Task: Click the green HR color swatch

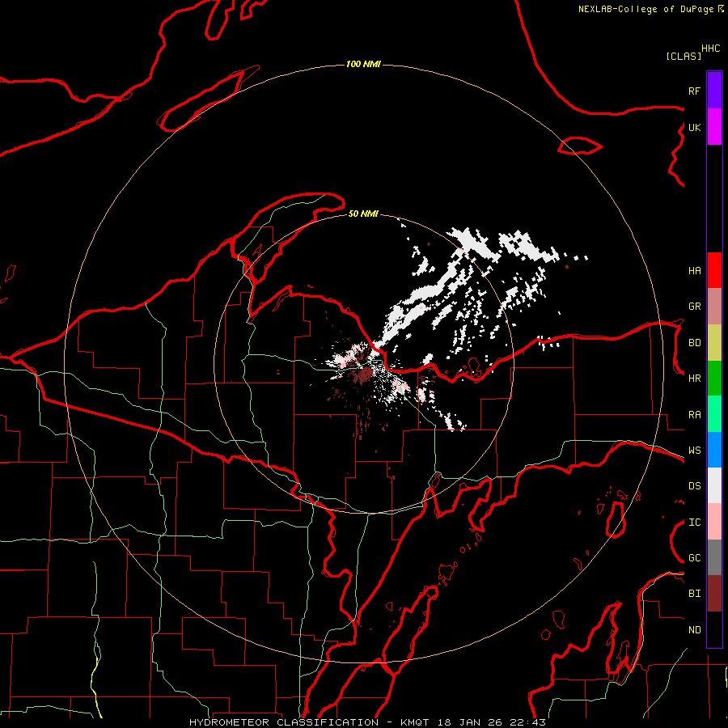Action: [714, 378]
